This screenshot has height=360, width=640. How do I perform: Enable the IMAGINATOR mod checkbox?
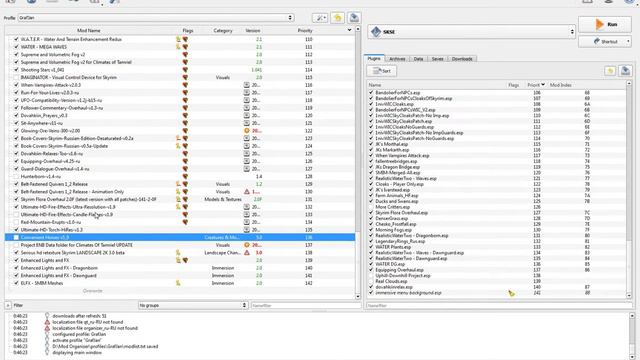(x=16, y=78)
